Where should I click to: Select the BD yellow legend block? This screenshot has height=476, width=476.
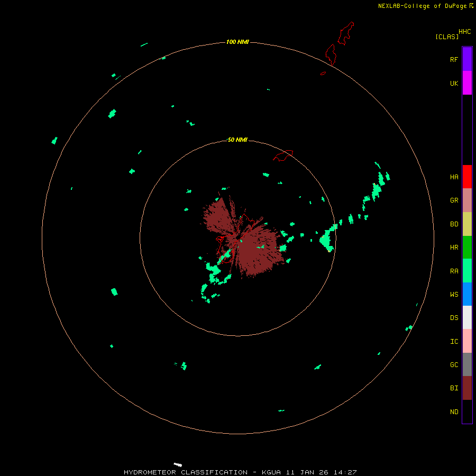(467, 224)
